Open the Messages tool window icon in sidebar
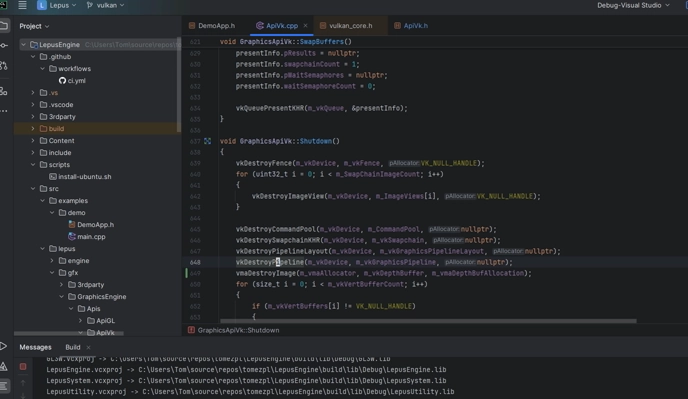Image resolution: width=688 pixels, height=399 pixels. (x=4, y=386)
